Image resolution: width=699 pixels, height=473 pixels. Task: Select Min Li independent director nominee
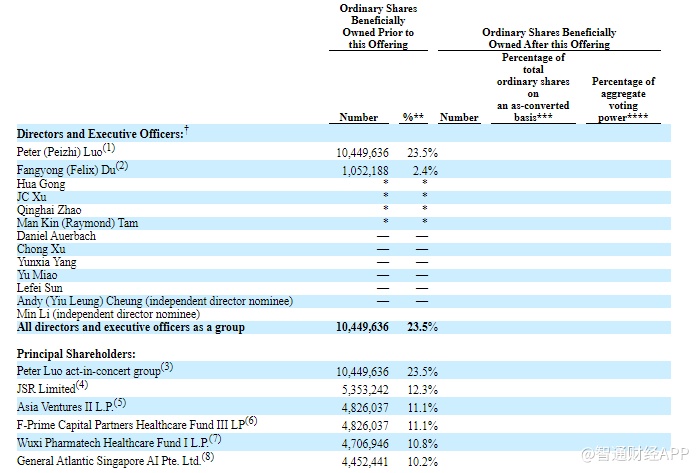click(x=108, y=314)
